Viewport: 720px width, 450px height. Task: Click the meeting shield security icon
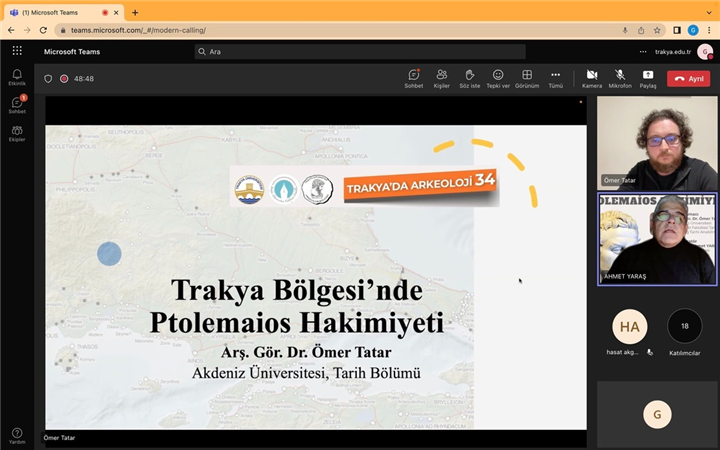coord(48,79)
